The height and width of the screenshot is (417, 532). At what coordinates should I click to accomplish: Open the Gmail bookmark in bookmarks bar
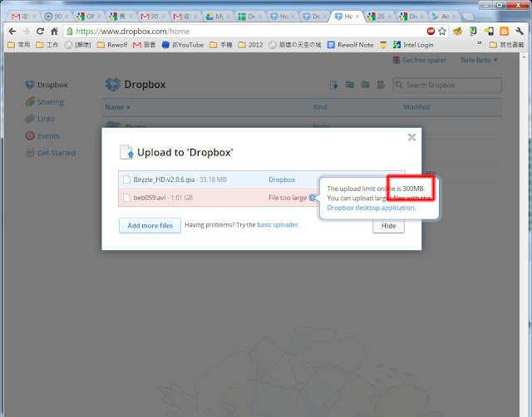tap(144, 45)
